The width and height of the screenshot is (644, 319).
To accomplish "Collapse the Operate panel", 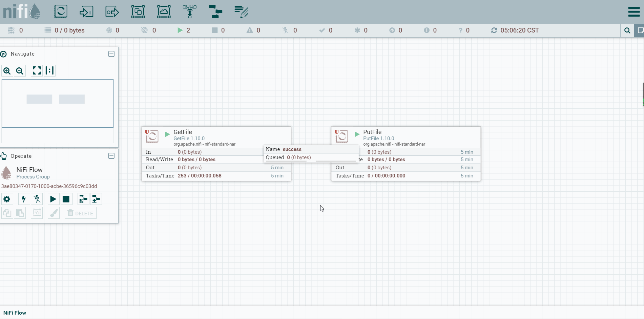I will (111, 156).
